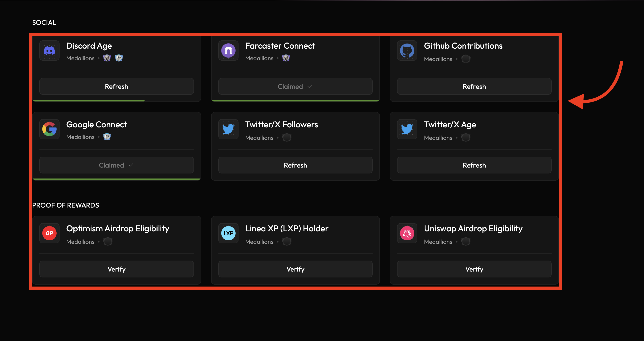
Task: Click Claimed button on Google Connect
Action: coord(117,165)
